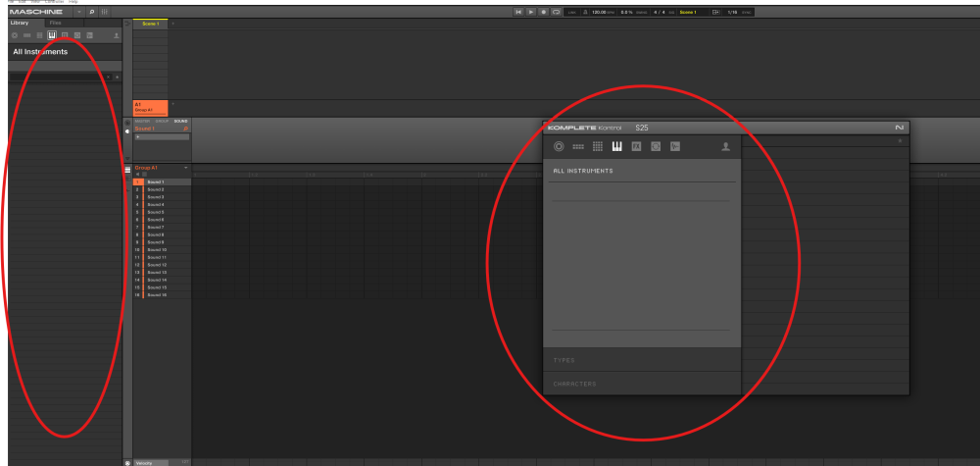Add new group next to A1
This screenshot has width=980, height=466.
click(173, 104)
